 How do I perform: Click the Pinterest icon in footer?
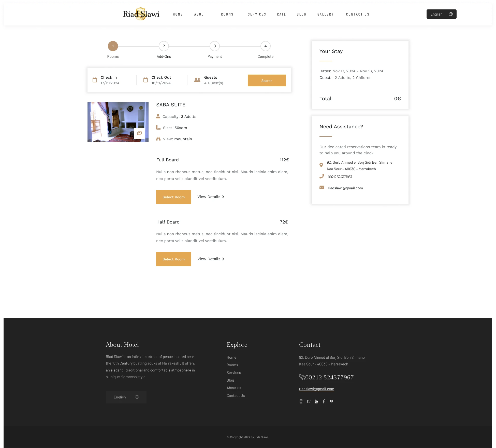(x=331, y=401)
